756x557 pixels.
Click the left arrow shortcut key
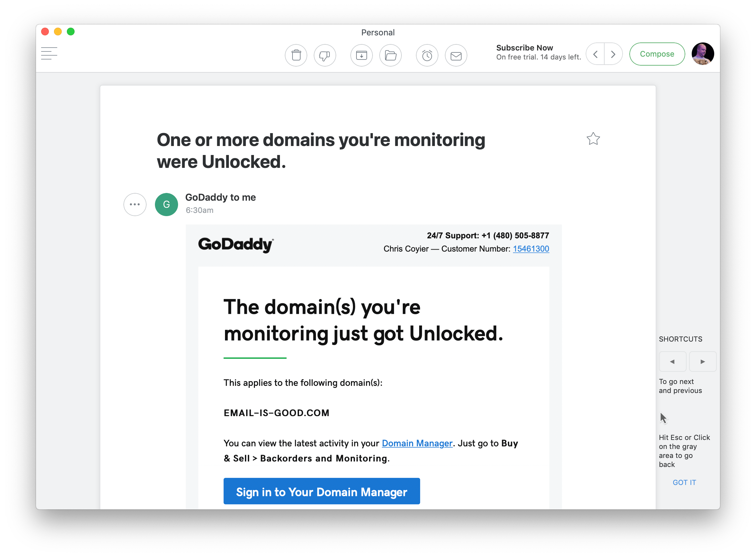click(x=672, y=361)
